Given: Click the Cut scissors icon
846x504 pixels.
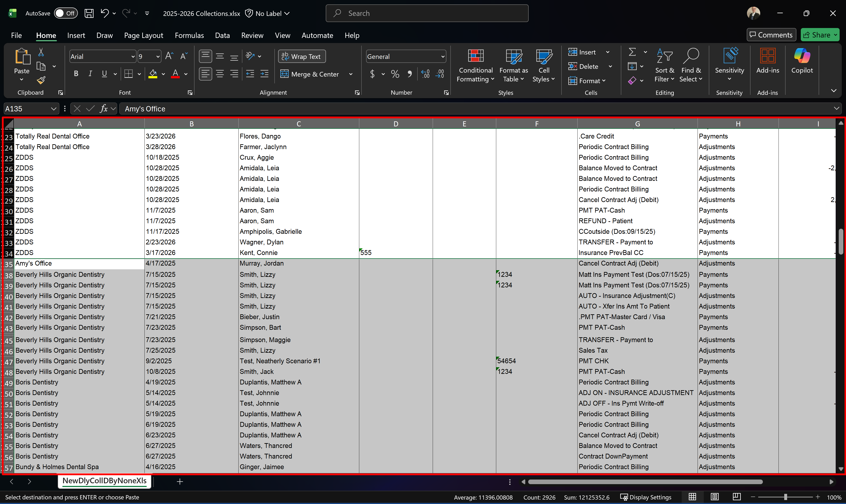Looking at the screenshot, I should tap(41, 52).
